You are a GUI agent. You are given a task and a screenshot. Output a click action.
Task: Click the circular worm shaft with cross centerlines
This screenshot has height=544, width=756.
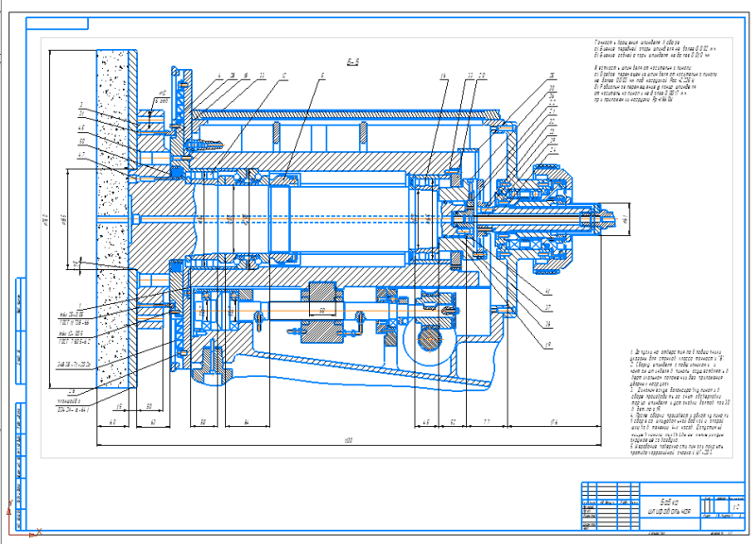pyautogui.click(x=429, y=340)
